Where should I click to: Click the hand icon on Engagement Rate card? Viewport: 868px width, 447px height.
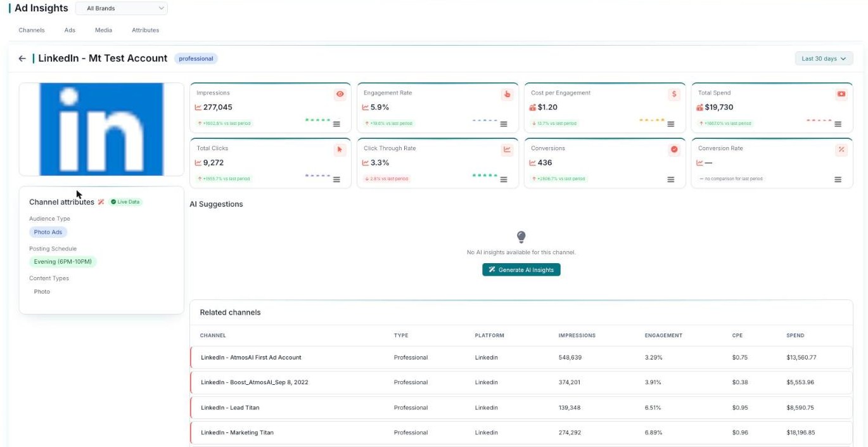point(507,94)
